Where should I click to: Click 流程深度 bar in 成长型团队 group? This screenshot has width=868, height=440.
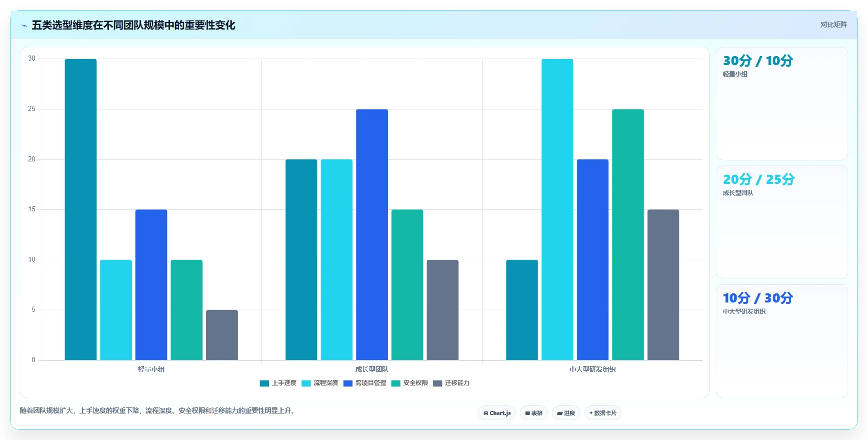click(337, 260)
